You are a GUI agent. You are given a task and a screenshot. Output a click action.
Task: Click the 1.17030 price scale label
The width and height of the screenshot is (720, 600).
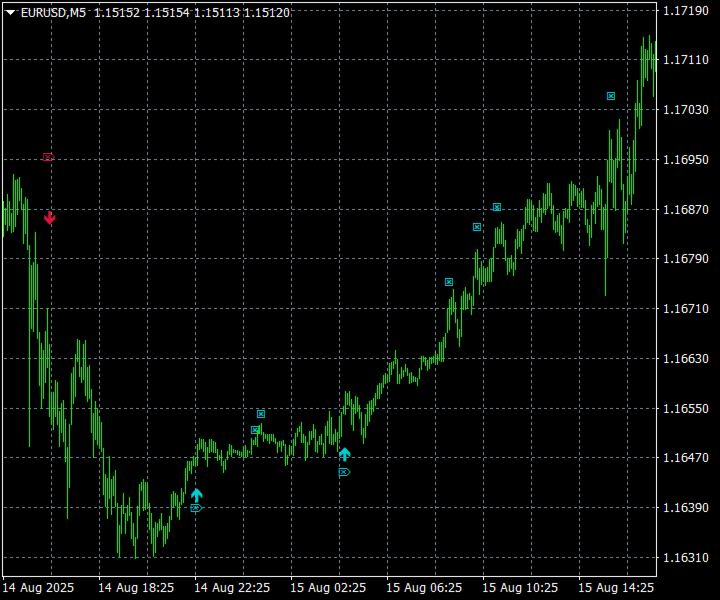click(686, 110)
